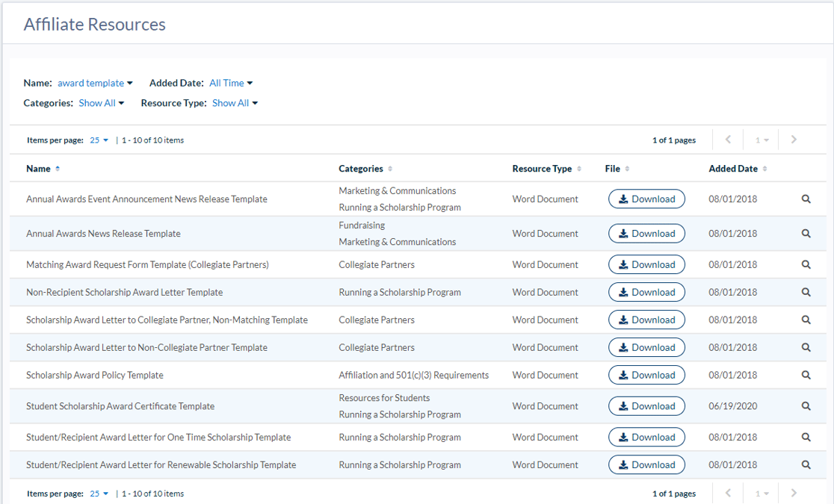834x504 pixels.
Task: Download Renewable Scholarship Template letter
Action: tap(646, 464)
